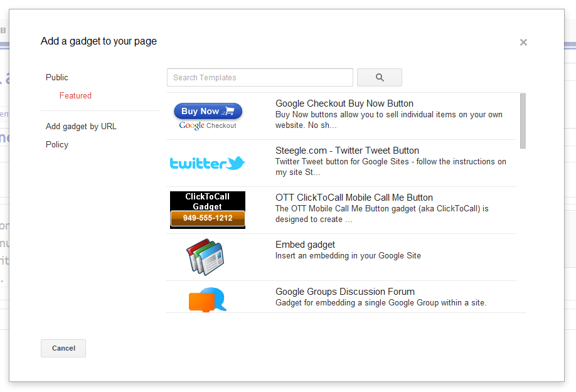Choose Add gadget by URL
The image size is (576, 392).
(81, 126)
